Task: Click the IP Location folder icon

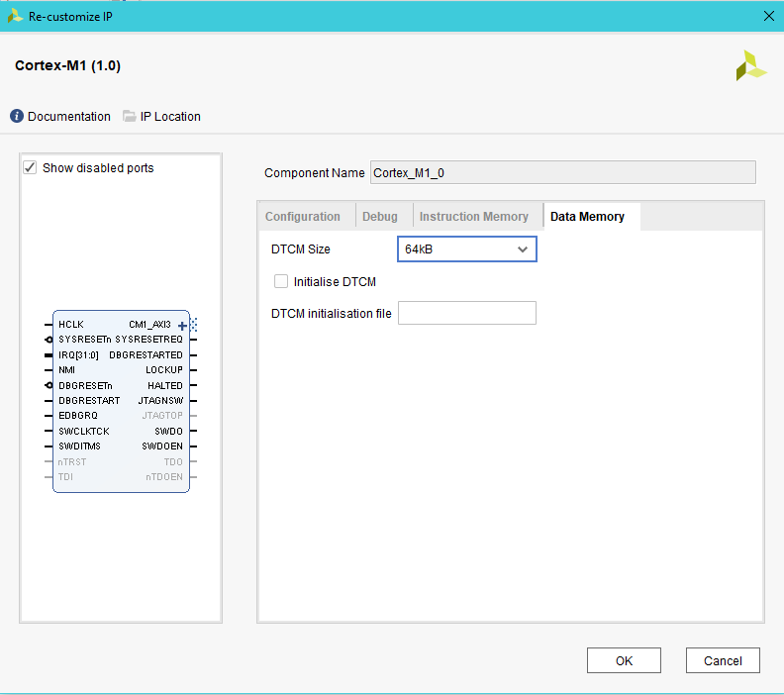Action: tap(130, 116)
